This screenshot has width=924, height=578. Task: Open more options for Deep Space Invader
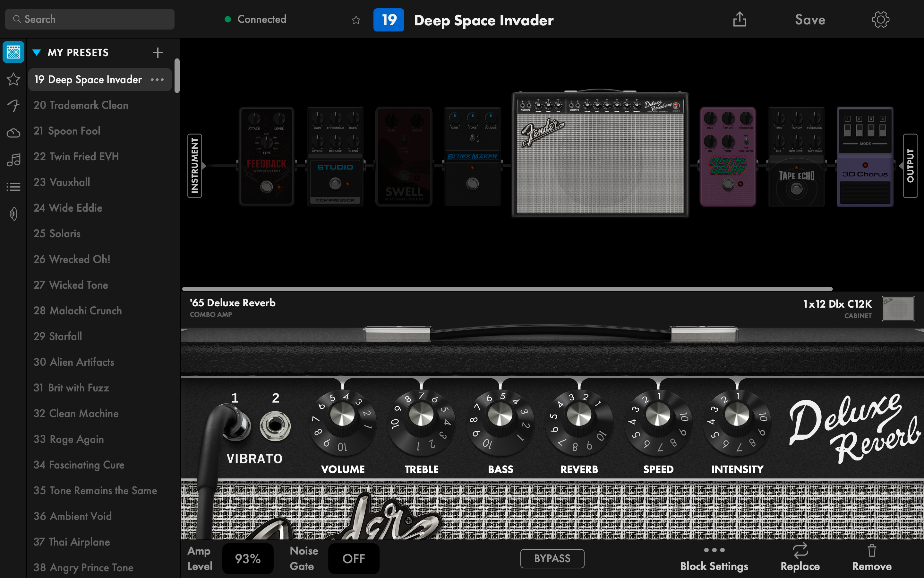(157, 80)
